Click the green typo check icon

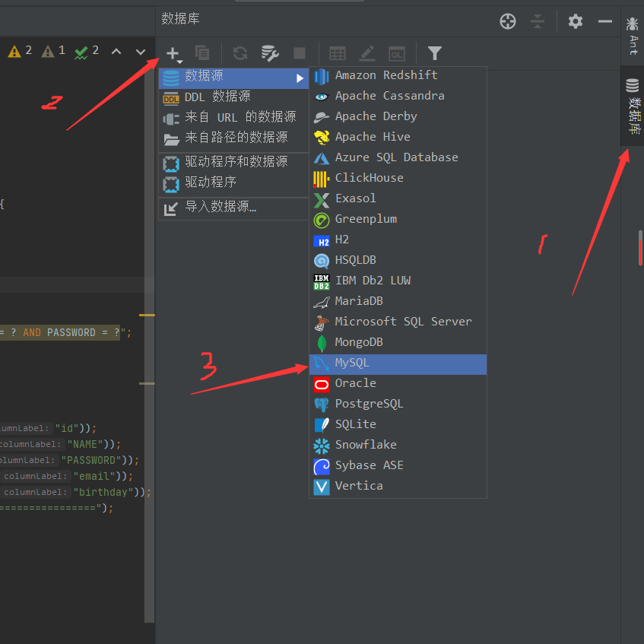click(81, 52)
